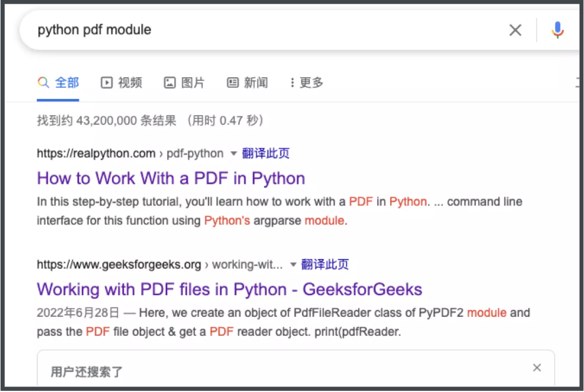Clear search text with the X icon
The width and height of the screenshot is (584, 392).
[515, 30]
